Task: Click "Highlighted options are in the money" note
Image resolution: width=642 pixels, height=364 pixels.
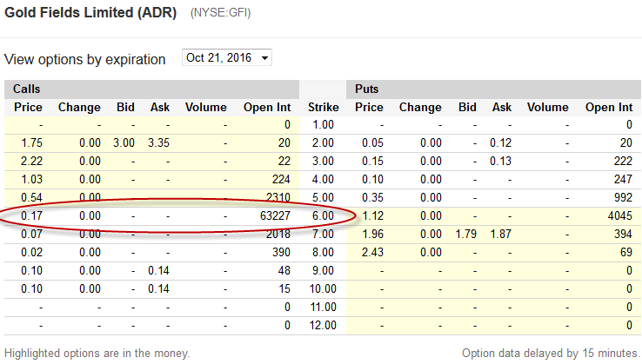Action: (97, 354)
